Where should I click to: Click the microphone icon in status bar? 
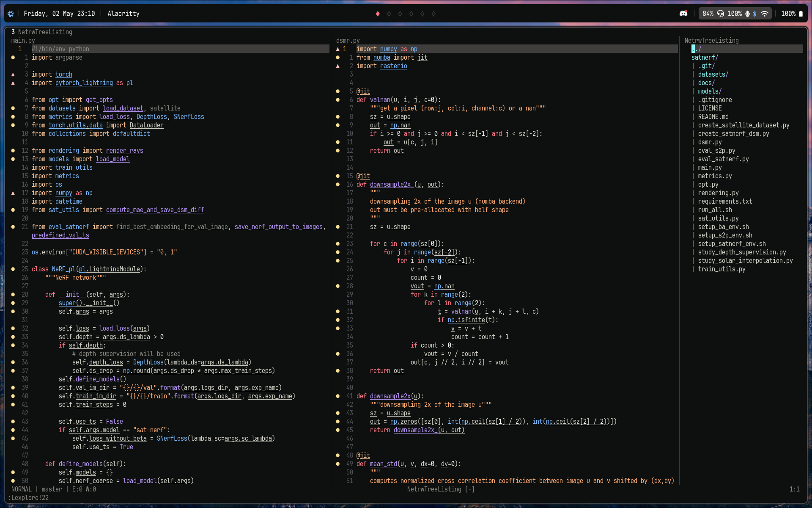[x=748, y=14]
